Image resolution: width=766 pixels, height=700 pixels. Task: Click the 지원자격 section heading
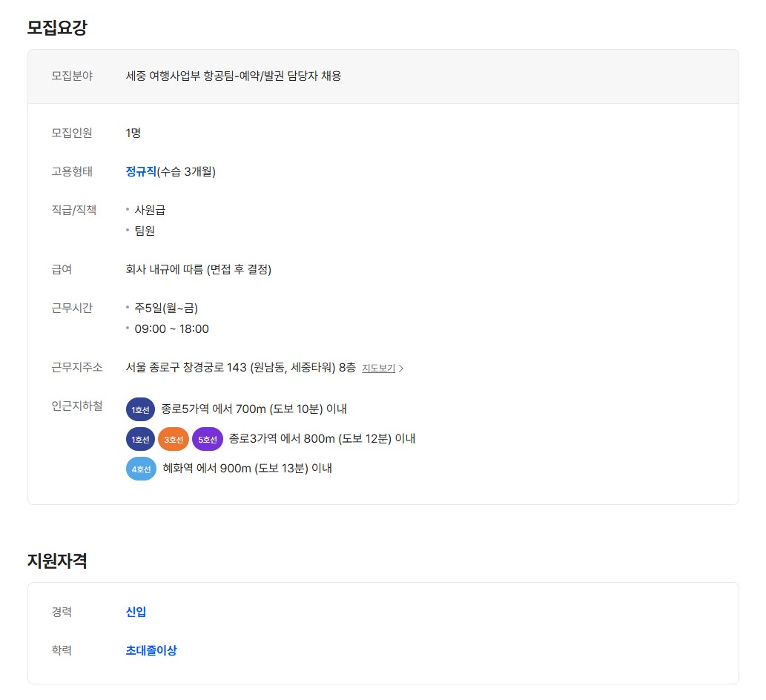57,561
